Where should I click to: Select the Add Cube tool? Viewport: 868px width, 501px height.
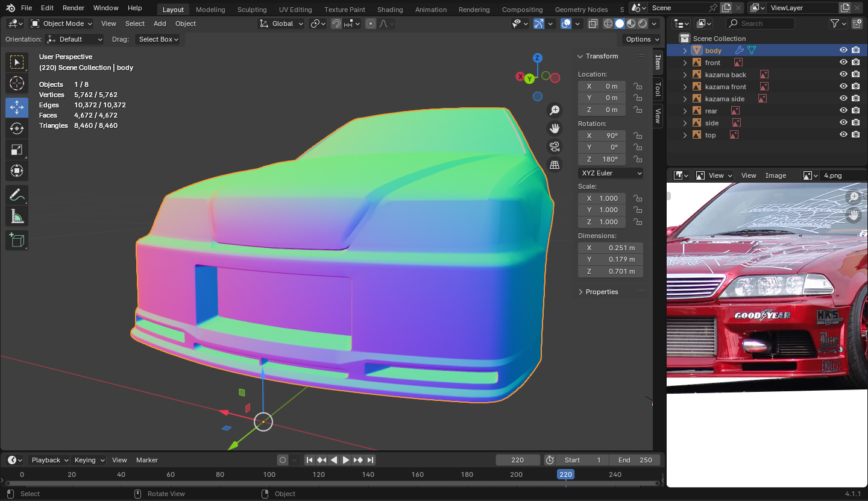[17, 240]
